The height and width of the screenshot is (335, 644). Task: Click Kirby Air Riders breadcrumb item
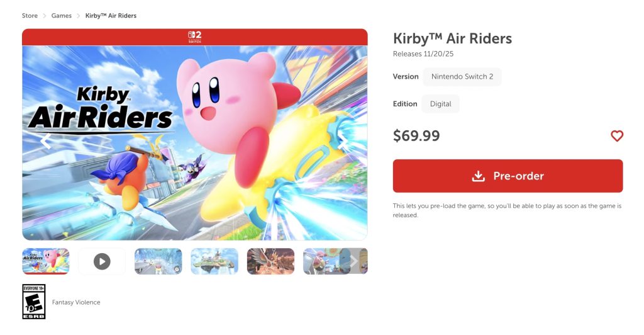(111, 16)
